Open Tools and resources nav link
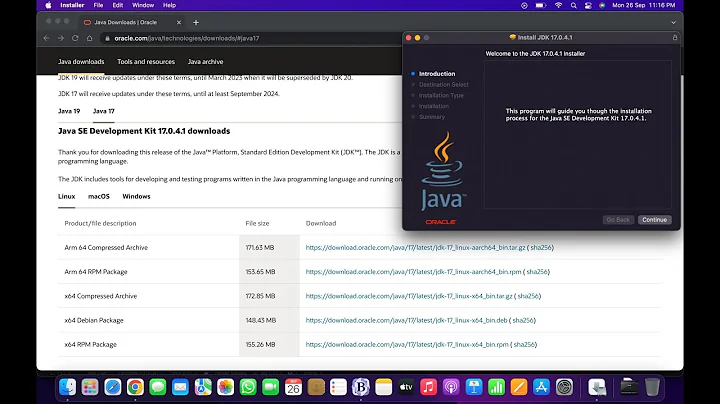The width and height of the screenshot is (720, 404). 146,62
